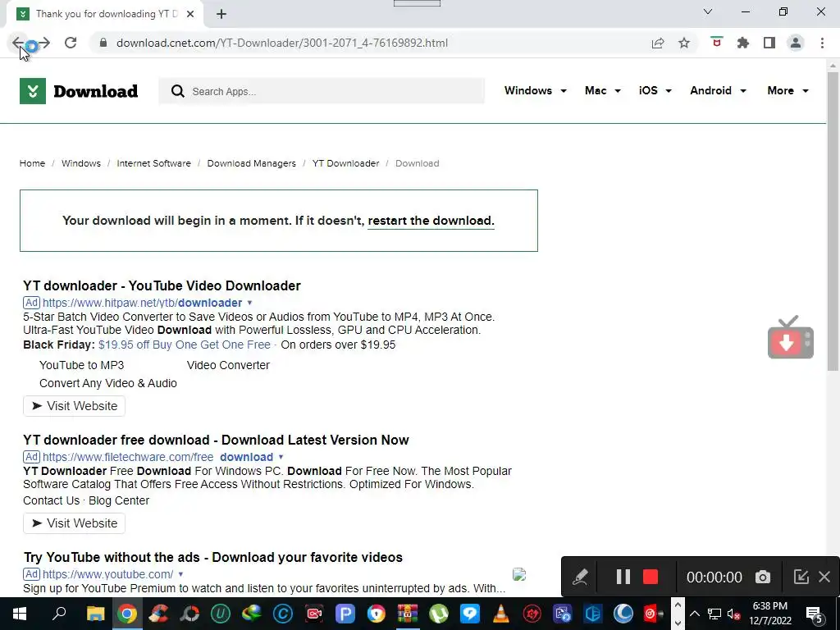
Task: Click the padlock site info icon
Action: click(103, 43)
